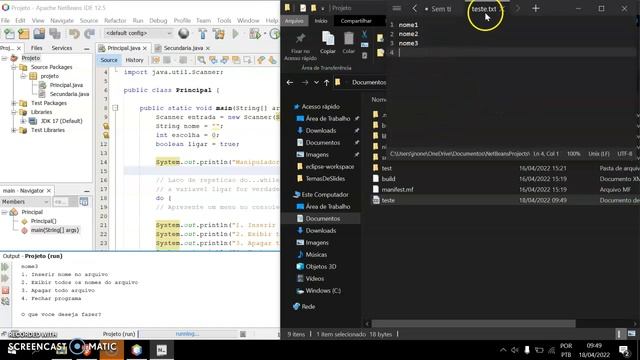The height and width of the screenshot is (360, 640).
Task: Click Build Project hammer icon
Action: point(202,34)
